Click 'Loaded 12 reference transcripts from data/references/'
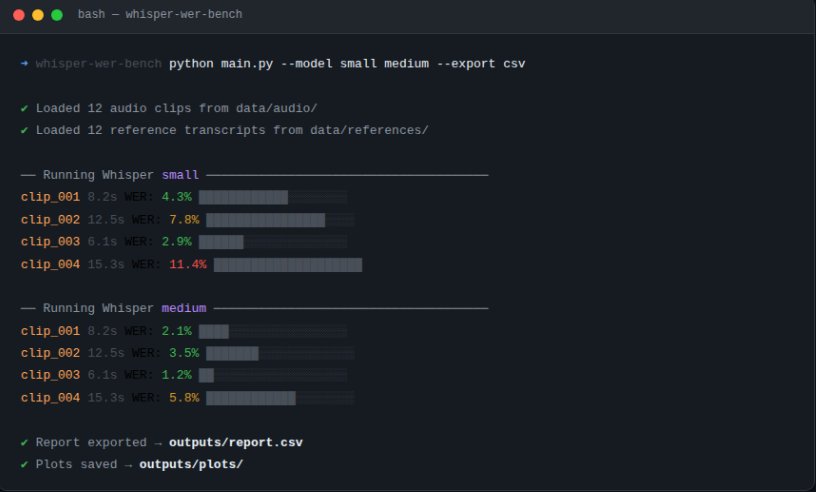 pyautogui.click(x=232, y=130)
